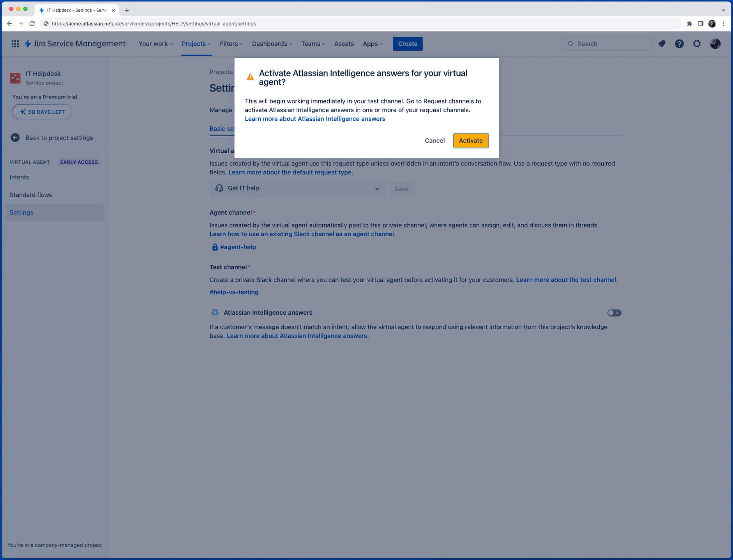Click the IT Helpdesk project icon
The height and width of the screenshot is (560, 733).
pos(15,78)
